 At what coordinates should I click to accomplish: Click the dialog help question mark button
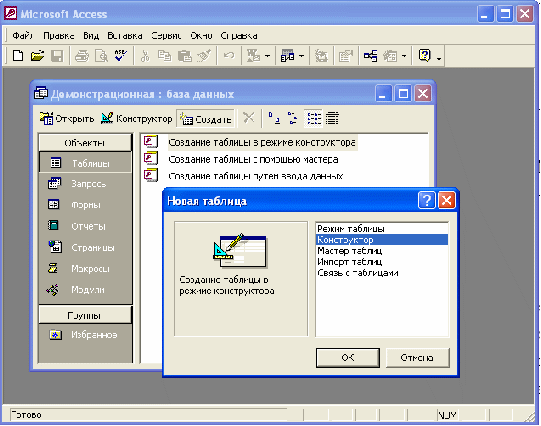tap(427, 200)
